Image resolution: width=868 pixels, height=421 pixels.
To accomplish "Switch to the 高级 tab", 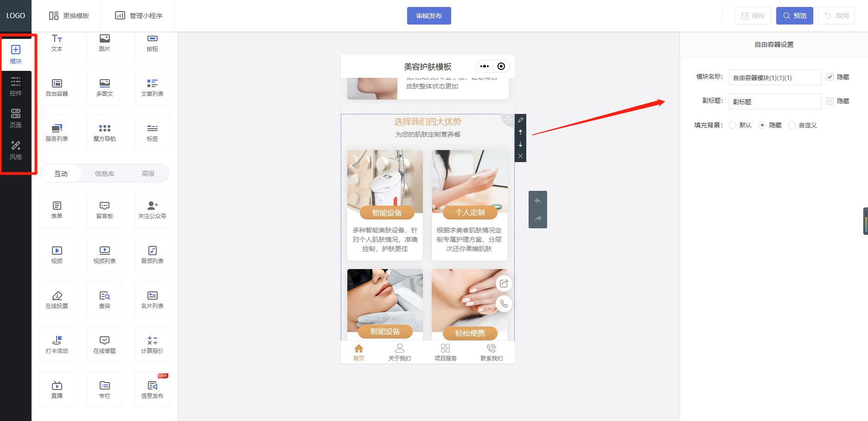I will click(x=148, y=174).
